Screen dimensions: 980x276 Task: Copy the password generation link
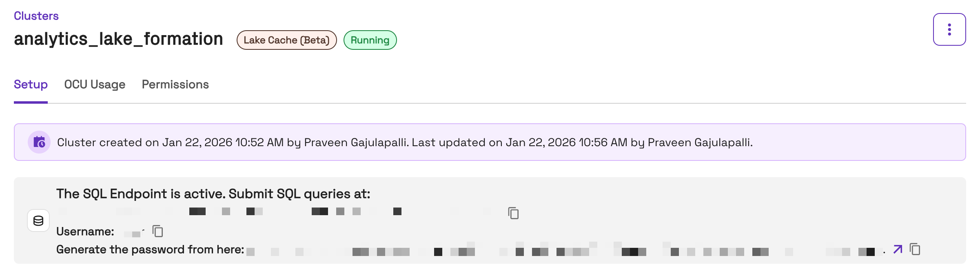point(915,249)
